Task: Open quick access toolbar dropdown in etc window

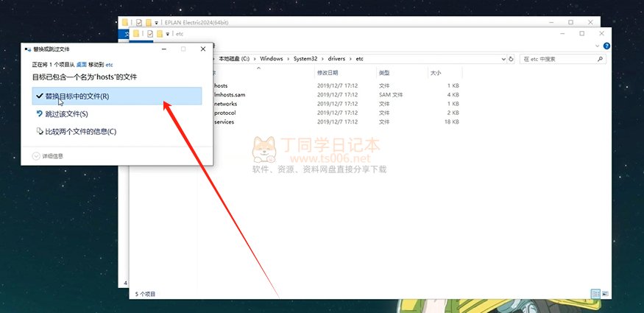Action: click(168, 34)
